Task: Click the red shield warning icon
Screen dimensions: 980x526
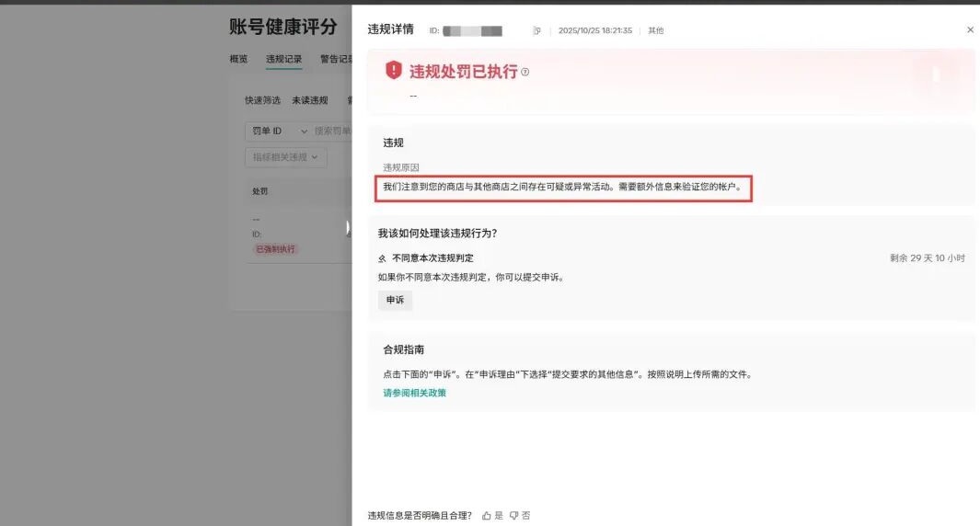Action: point(393,70)
